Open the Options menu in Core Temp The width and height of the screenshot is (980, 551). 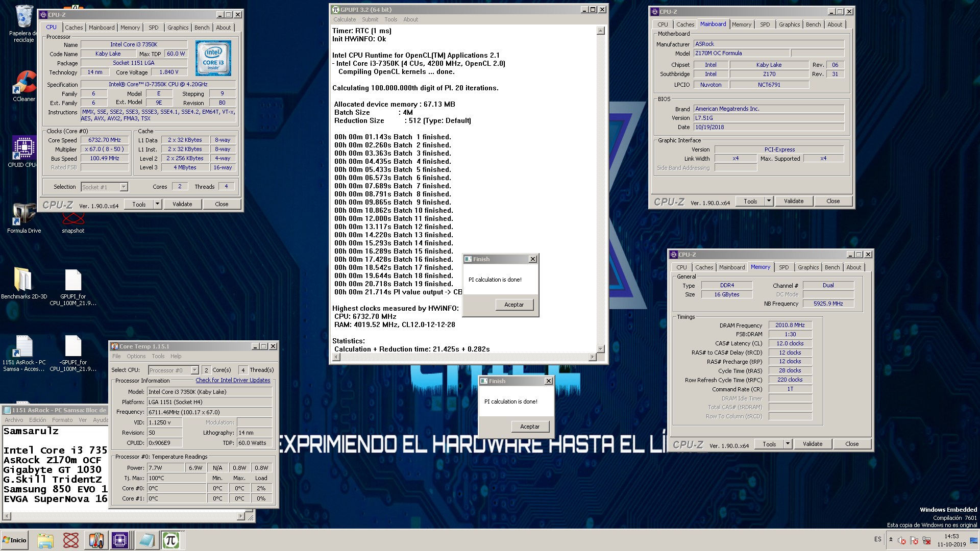pos(136,356)
